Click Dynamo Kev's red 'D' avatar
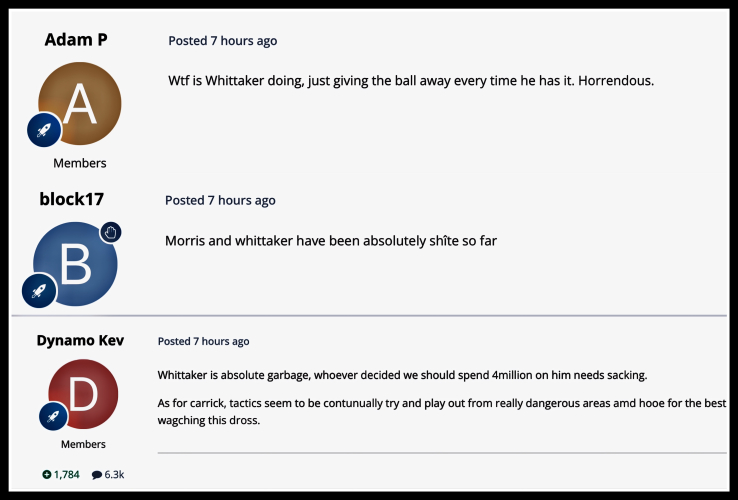The image size is (738, 500). 84,395
